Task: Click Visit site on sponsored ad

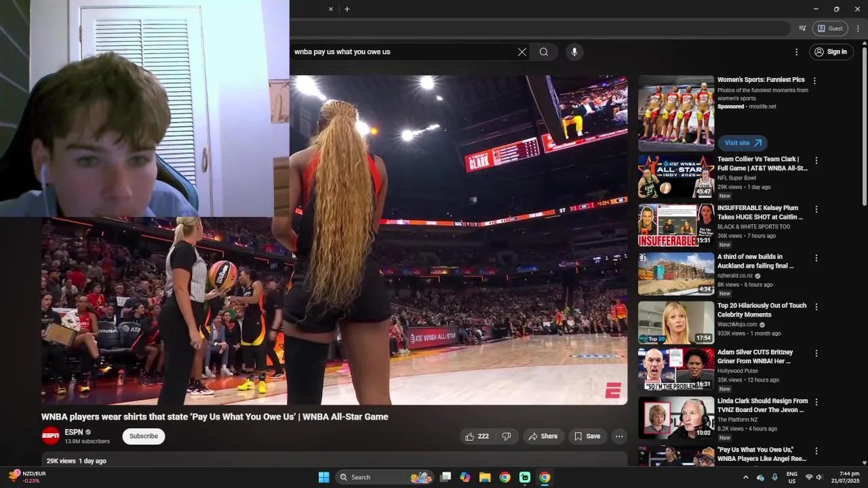Action: 743,143
